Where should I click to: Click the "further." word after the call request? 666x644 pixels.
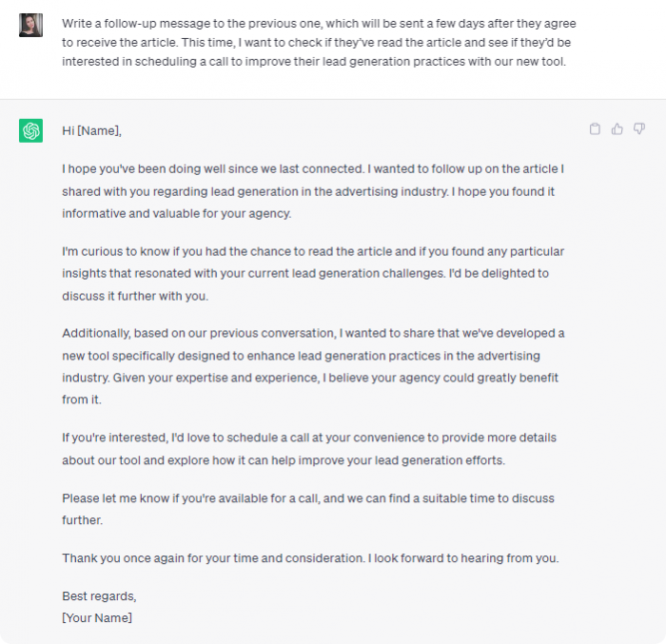82,520
